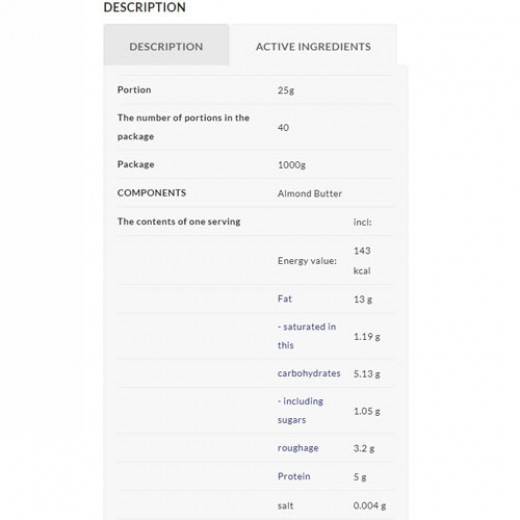
Task: Click the 'saturated in this' link
Action: coord(307,336)
